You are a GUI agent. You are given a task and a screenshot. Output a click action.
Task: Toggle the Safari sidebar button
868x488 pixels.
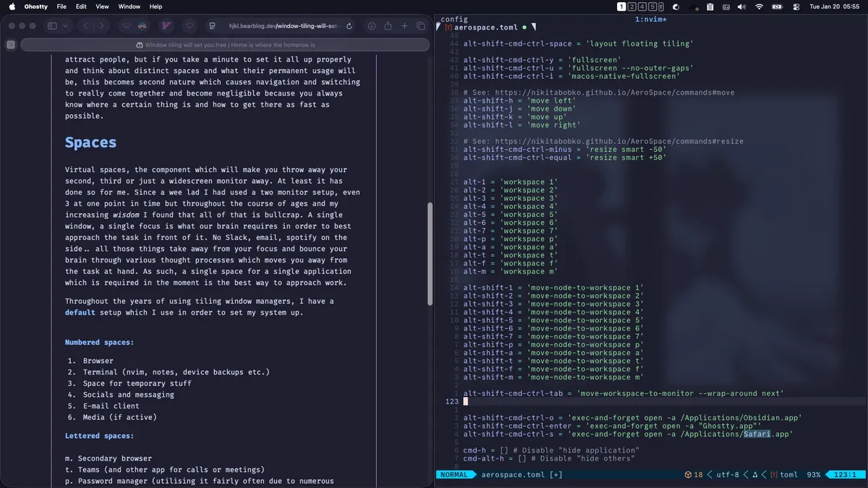[x=52, y=26]
